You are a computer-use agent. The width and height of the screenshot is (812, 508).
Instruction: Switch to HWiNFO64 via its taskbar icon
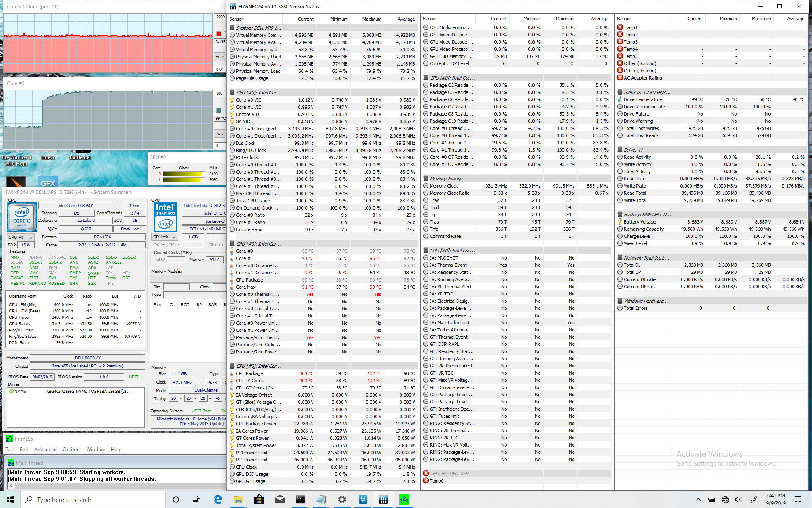(383, 500)
